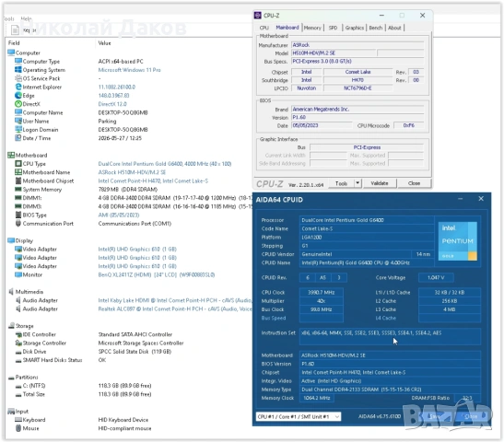The image size is (504, 442).
Task: Click the Internet Explorer icon
Action: coord(18,87)
